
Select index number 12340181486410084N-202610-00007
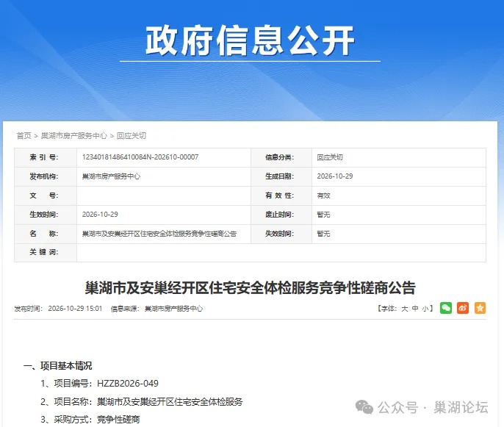140,157
